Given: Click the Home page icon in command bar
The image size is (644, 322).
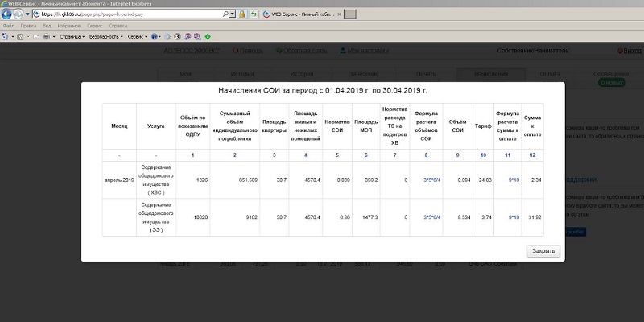Looking at the screenshot, I should [6, 36].
